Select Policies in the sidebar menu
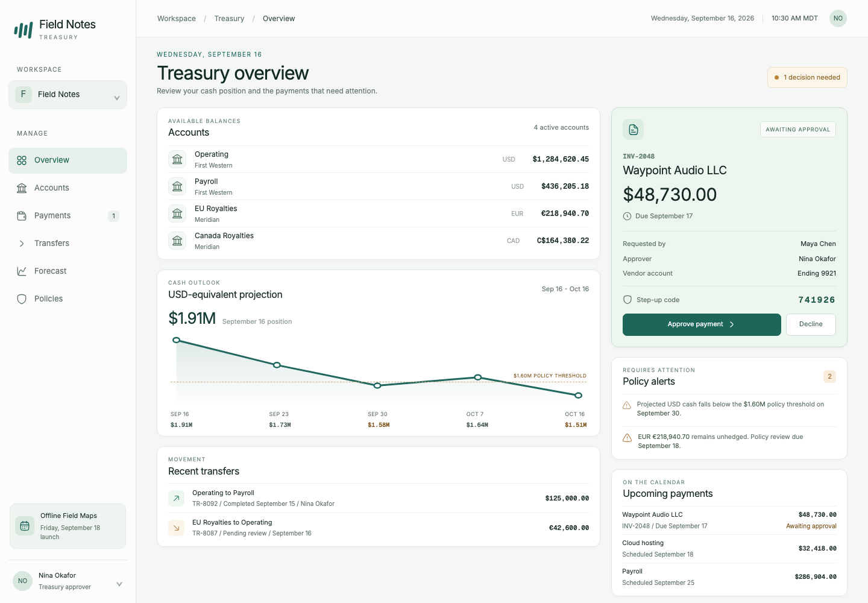The width and height of the screenshot is (868, 603). pyautogui.click(x=68, y=299)
